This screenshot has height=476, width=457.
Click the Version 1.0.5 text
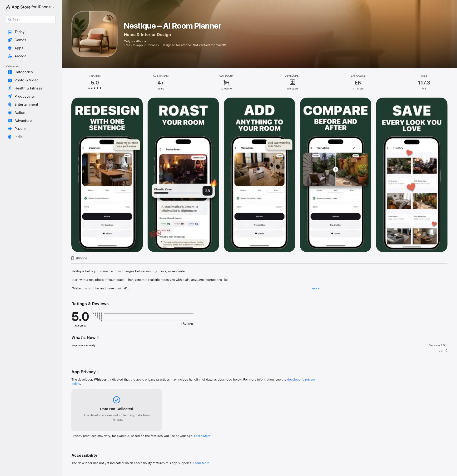(438, 345)
